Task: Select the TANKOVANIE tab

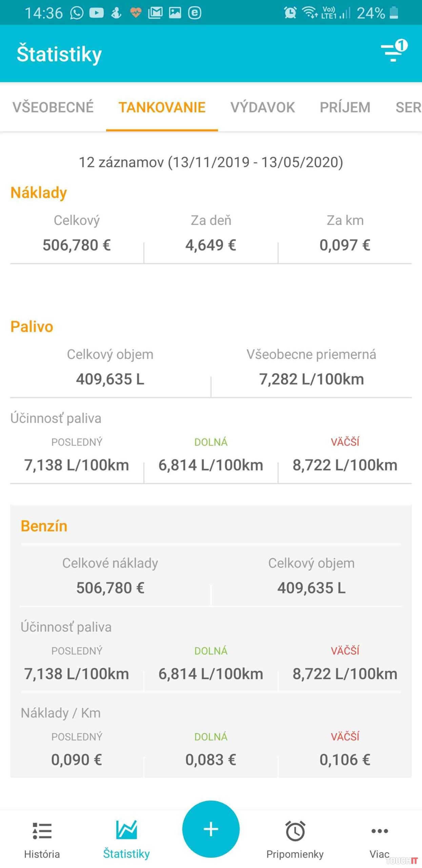Action: [x=162, y=107]
